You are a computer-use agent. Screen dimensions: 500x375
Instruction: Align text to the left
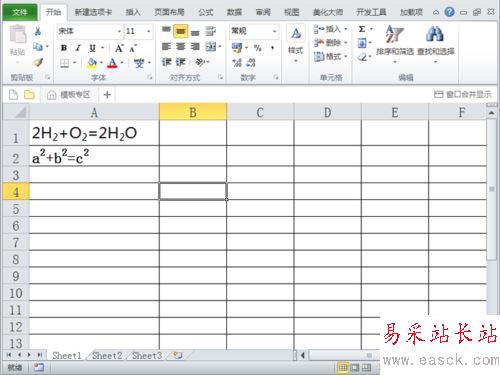166,47
